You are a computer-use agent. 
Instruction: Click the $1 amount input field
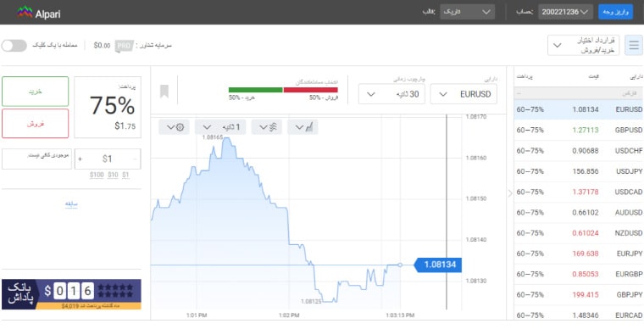tap(108, 159)
